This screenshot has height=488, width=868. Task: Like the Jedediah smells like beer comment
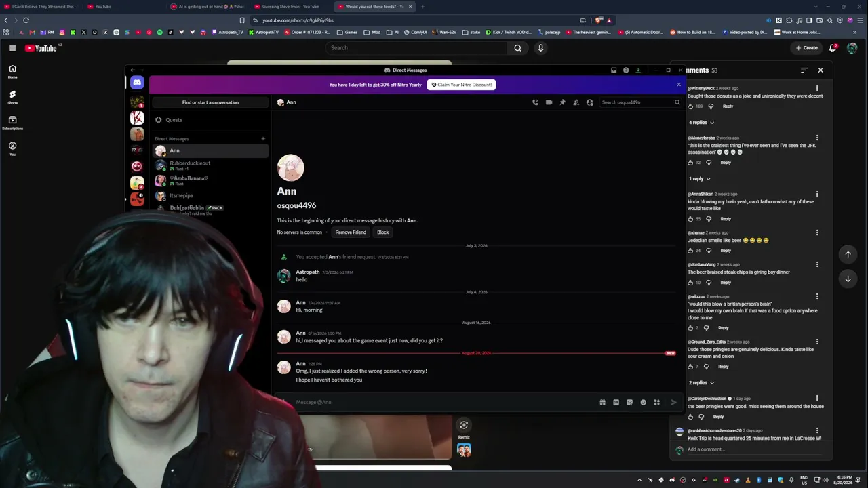click(x=690, y=251)
